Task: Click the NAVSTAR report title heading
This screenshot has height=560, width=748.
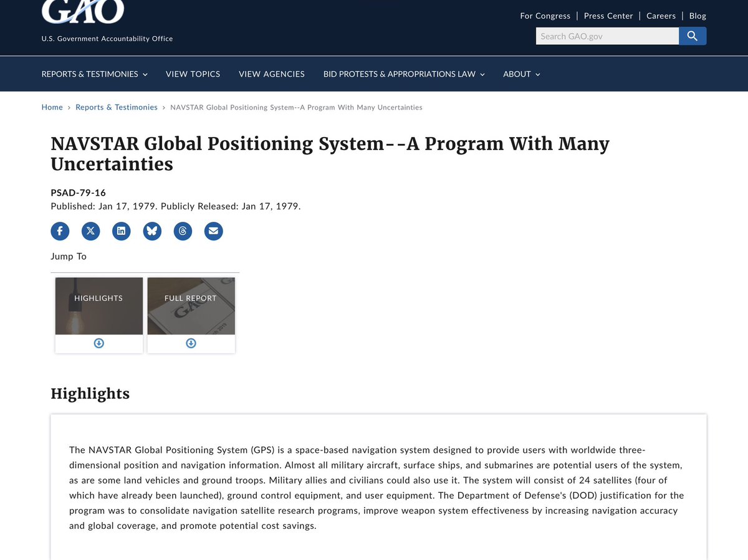Action: [330, 154]
